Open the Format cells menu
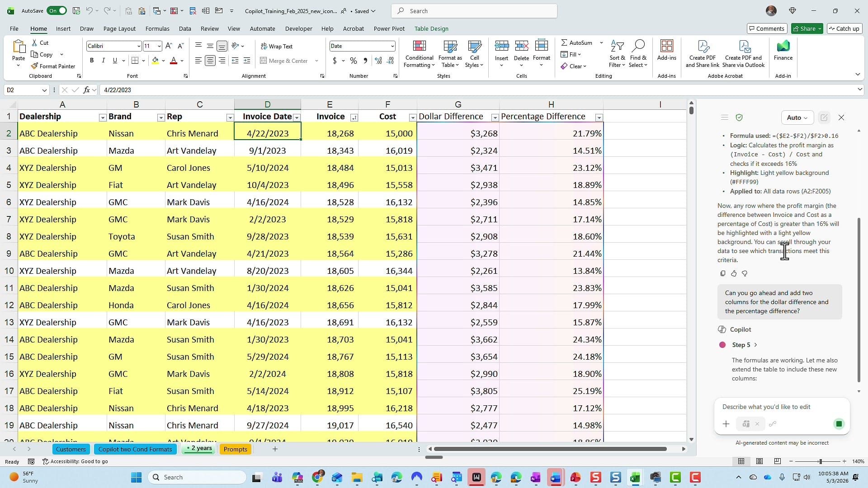Screen dimensions: 868x488 click(x=541, y=54)
